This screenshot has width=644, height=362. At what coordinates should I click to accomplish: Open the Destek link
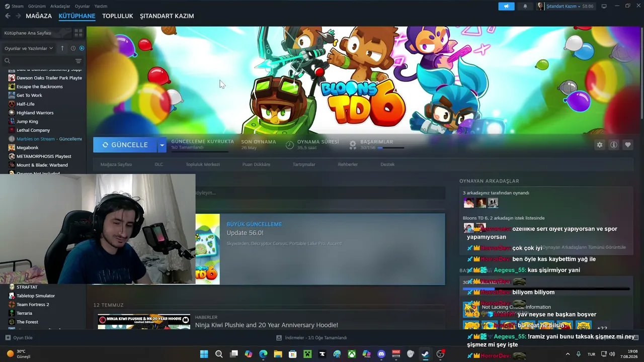coord(387,164)
